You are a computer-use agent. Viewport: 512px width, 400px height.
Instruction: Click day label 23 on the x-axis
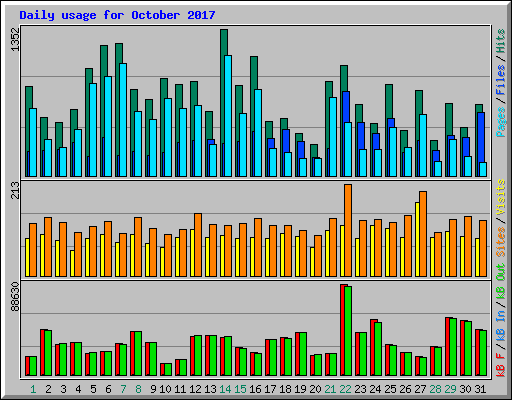360,389
